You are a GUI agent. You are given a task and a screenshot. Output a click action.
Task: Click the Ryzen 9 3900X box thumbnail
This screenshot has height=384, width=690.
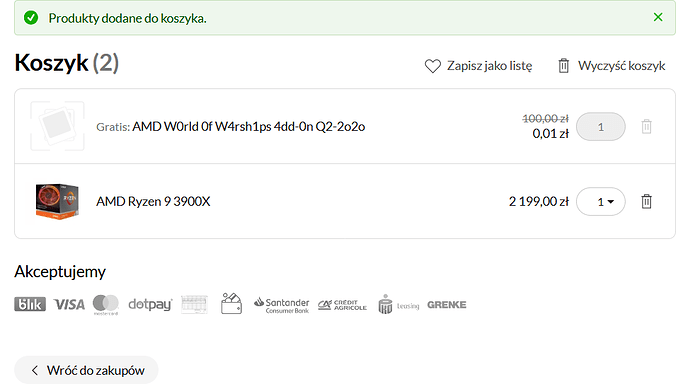click(x=57, y=201)
